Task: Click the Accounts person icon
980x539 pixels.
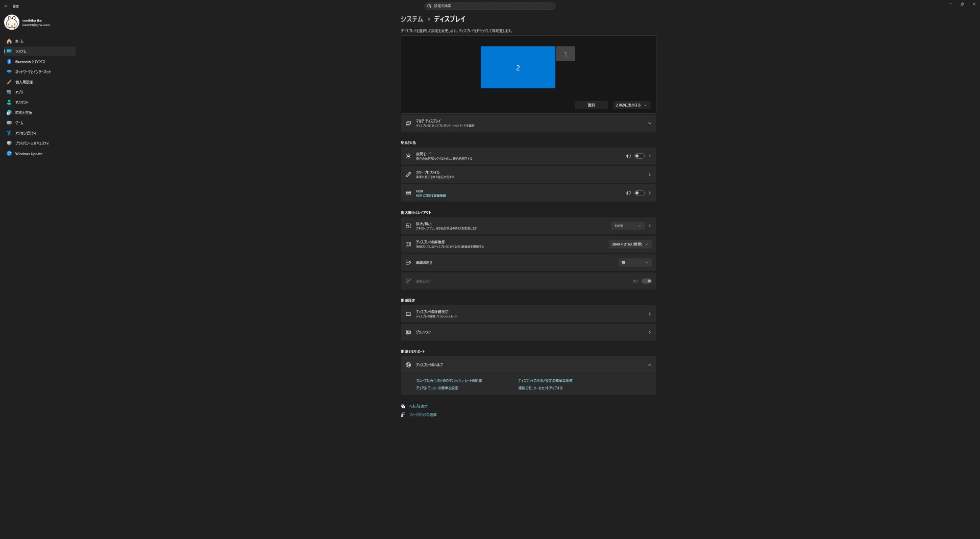Action: (x=9, y=103)
